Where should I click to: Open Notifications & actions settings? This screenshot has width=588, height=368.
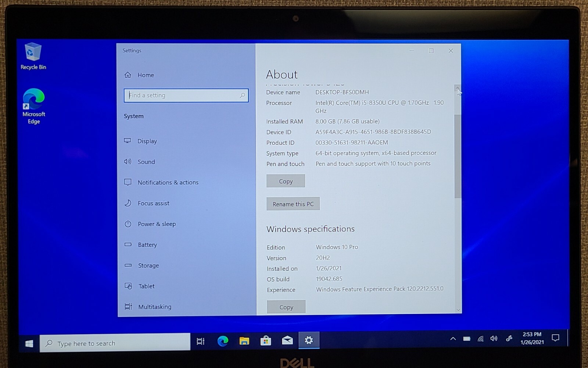161,182
